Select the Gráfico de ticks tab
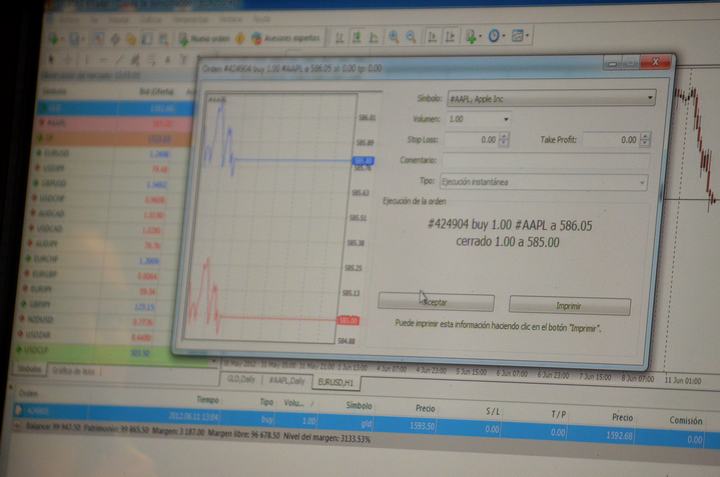The width and height of the screenshot is (720, 477). (75, 371)
